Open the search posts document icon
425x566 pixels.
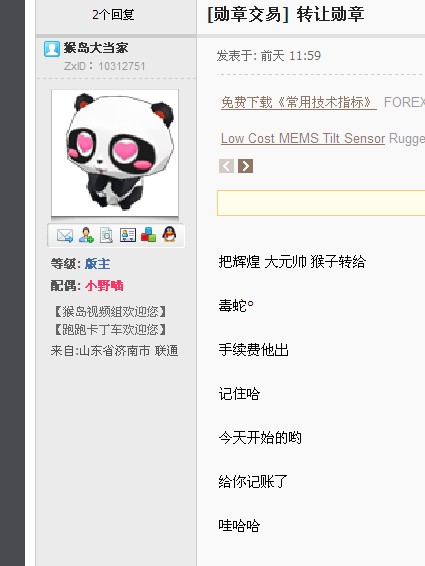107,235
